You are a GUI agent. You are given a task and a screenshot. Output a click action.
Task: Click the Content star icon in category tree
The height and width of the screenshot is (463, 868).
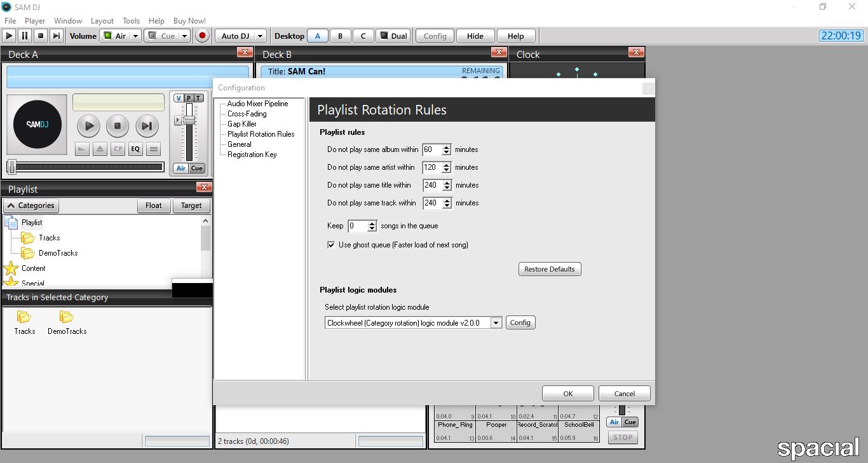pyautogui.click(x=11, y=268)
